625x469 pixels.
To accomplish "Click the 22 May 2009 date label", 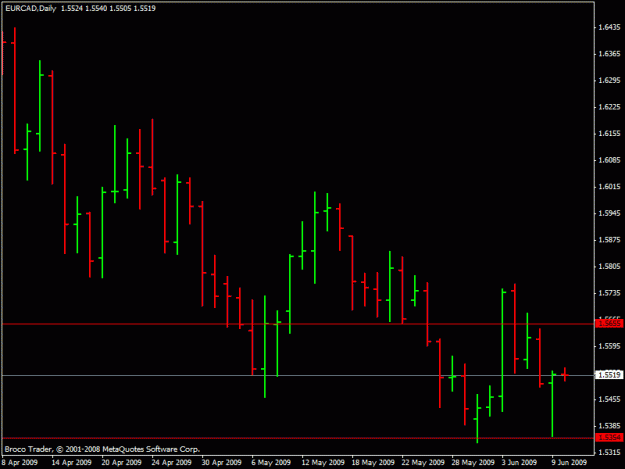I will click(x=423, y=462).
